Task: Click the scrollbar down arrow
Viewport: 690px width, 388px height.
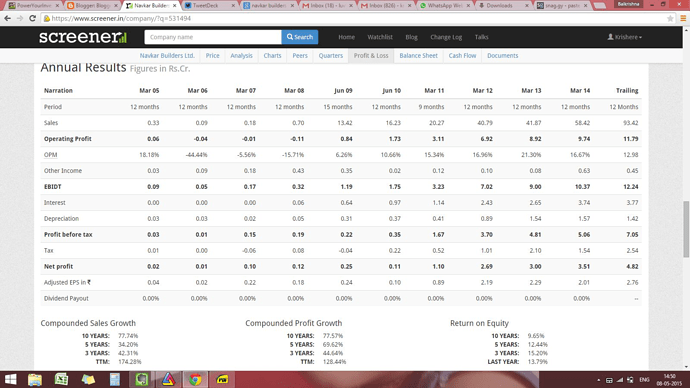Action: 686,367
